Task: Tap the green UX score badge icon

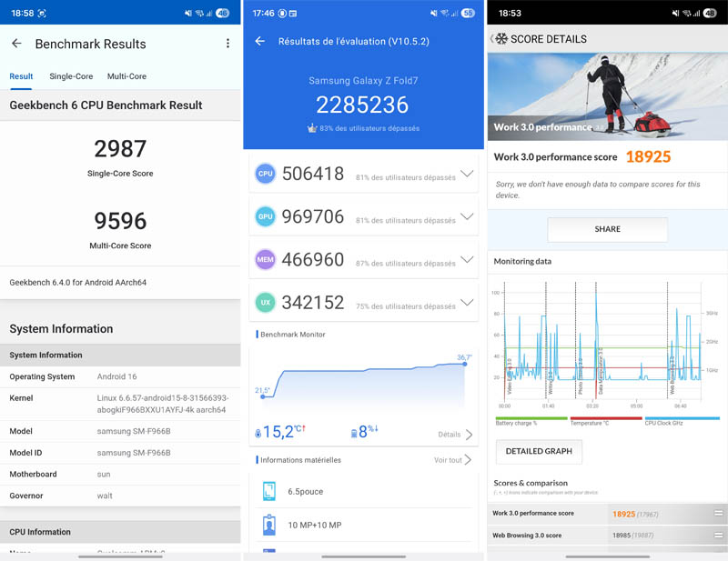Action: [x=265, y=303]
